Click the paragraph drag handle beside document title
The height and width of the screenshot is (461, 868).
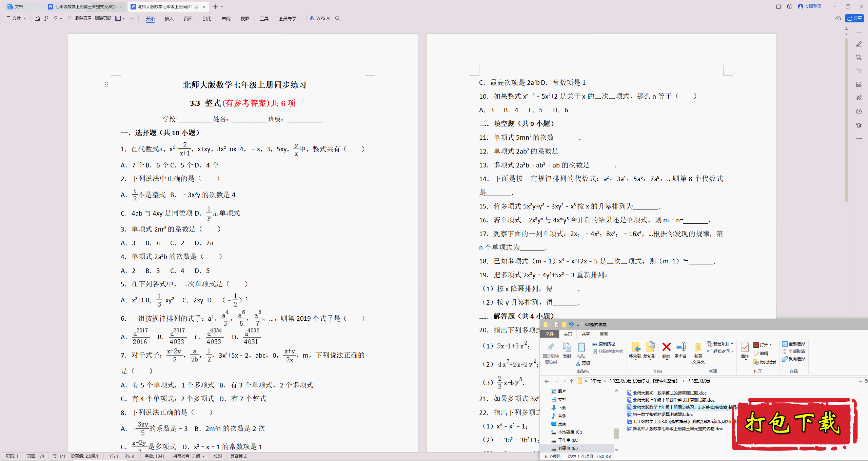[x=106, y=84]
